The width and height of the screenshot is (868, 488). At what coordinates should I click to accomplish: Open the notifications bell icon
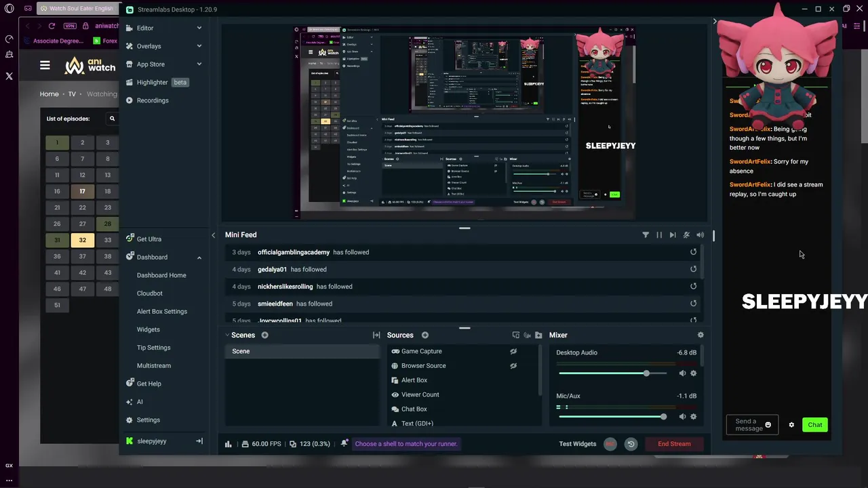344,443
